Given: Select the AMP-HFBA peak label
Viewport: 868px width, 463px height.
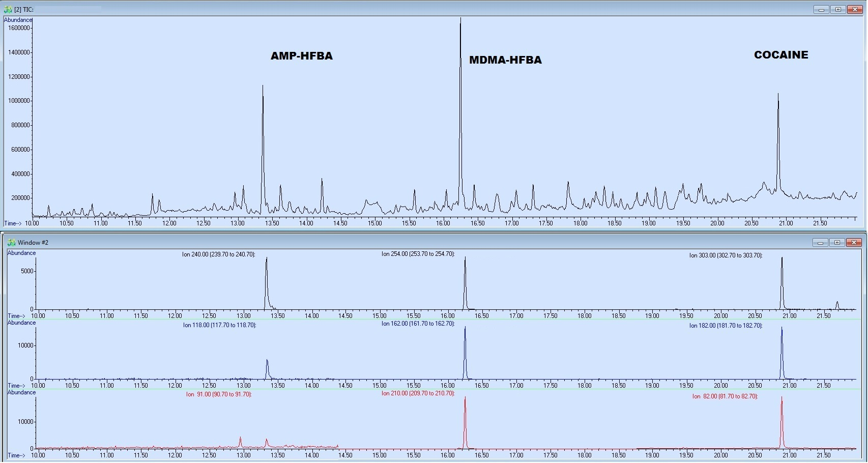Looking at the screenshot, I should pos(302,56).
